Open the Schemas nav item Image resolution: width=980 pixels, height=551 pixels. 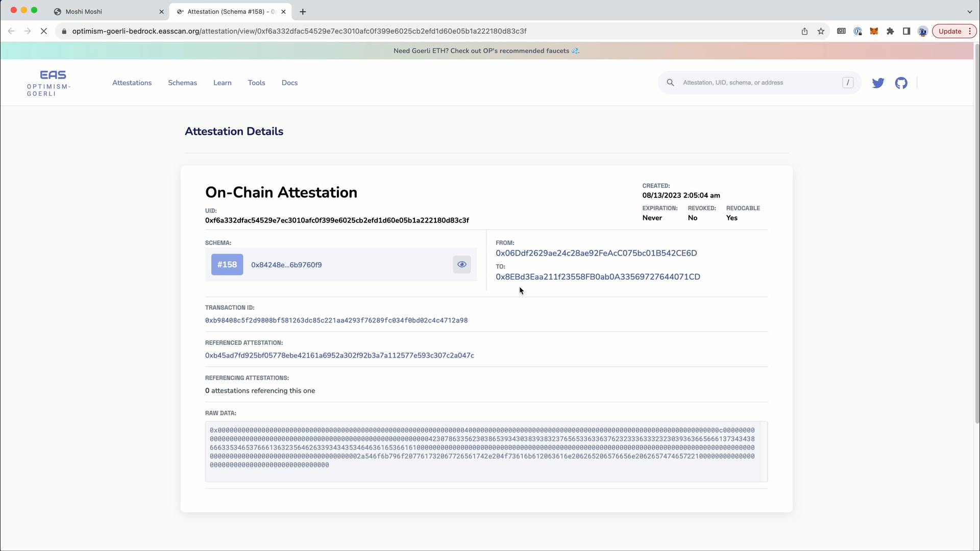[182, 83]
